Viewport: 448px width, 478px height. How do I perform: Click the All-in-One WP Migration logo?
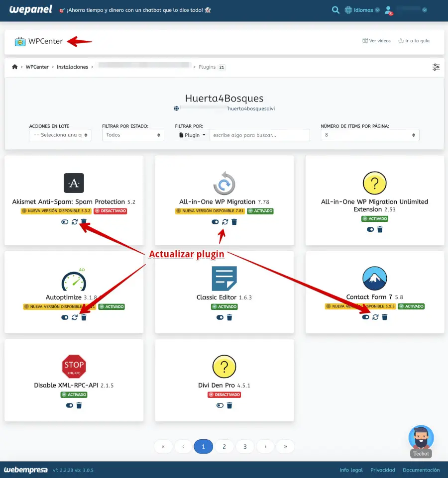tap(224, 183)
